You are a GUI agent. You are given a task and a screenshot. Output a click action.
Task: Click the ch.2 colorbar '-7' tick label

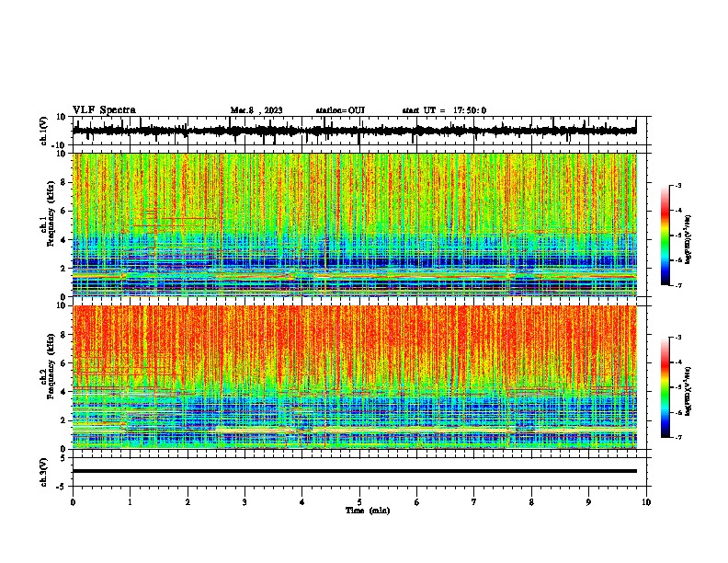coord(678,437)
